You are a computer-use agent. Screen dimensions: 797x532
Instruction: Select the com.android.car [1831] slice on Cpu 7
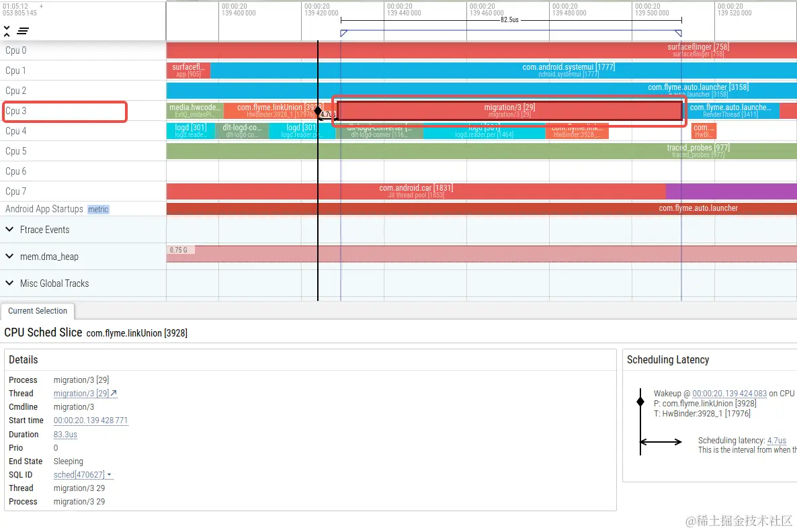416,191
